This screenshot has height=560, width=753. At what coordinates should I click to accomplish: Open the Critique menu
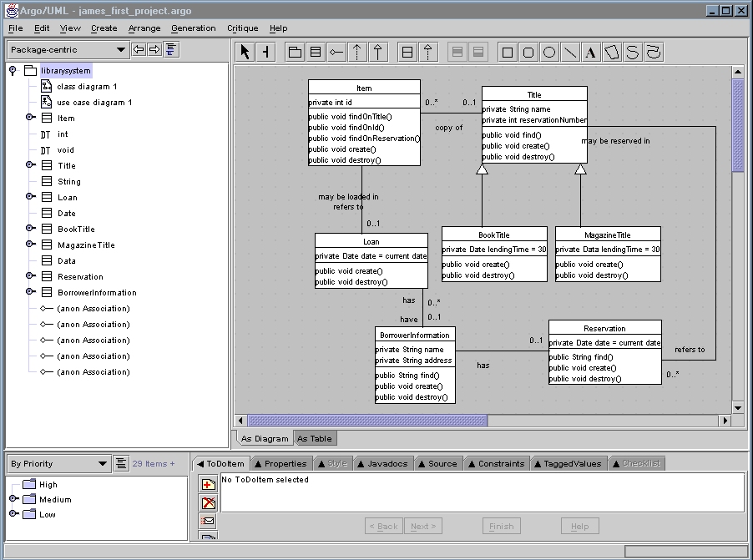pyautogui.click(x=242, y=28)
